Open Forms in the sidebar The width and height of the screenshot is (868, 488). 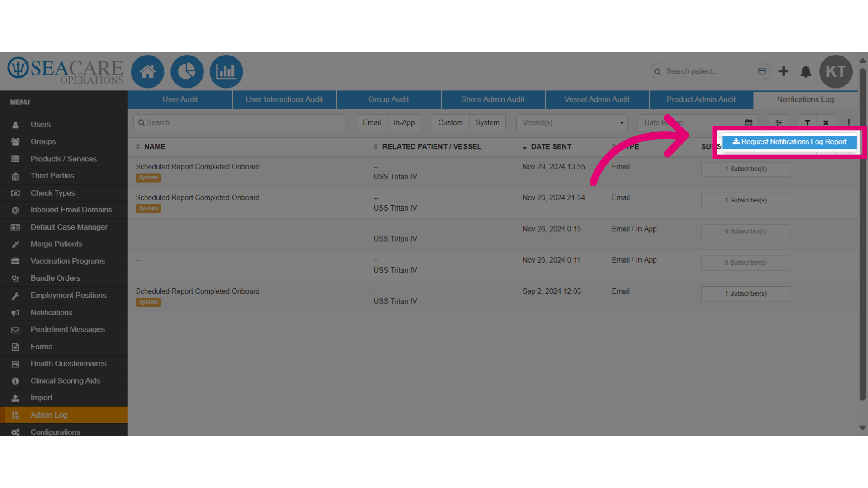[64, 347]
